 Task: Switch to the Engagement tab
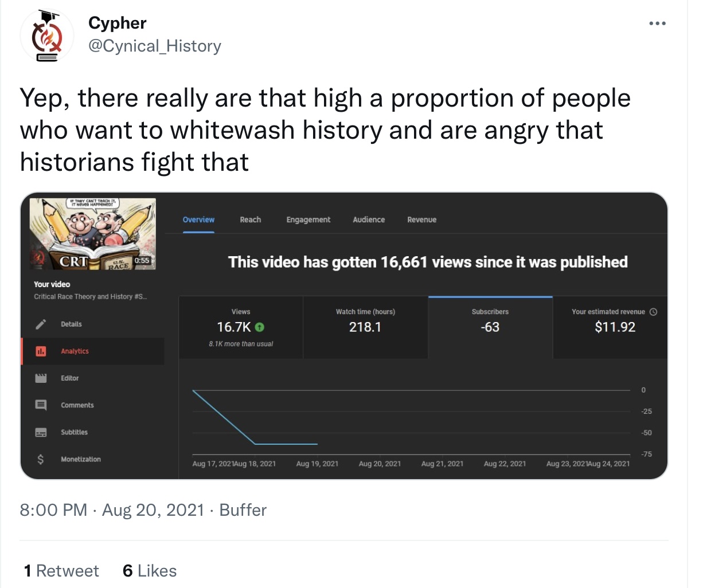[x=308, y=219]
